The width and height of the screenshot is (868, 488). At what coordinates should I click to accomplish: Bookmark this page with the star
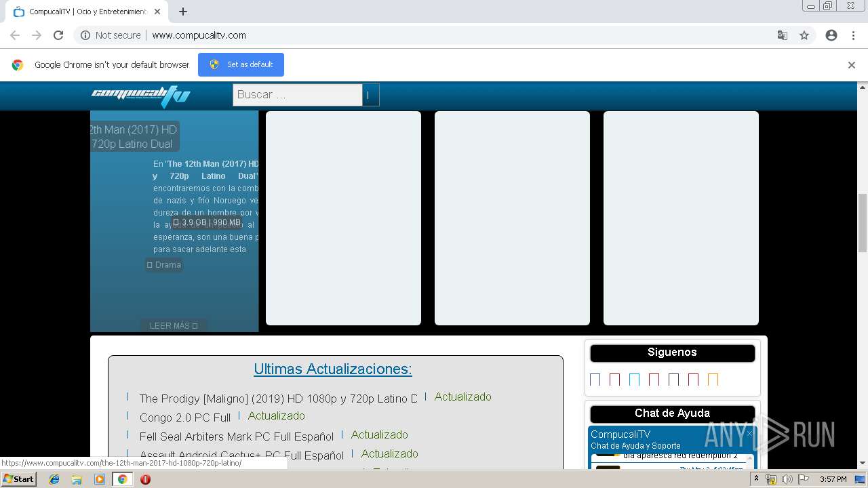(804, 35)
